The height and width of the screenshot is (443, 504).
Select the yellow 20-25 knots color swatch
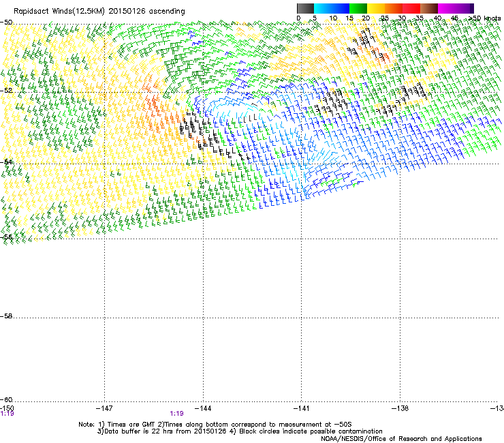click(376, 8)
